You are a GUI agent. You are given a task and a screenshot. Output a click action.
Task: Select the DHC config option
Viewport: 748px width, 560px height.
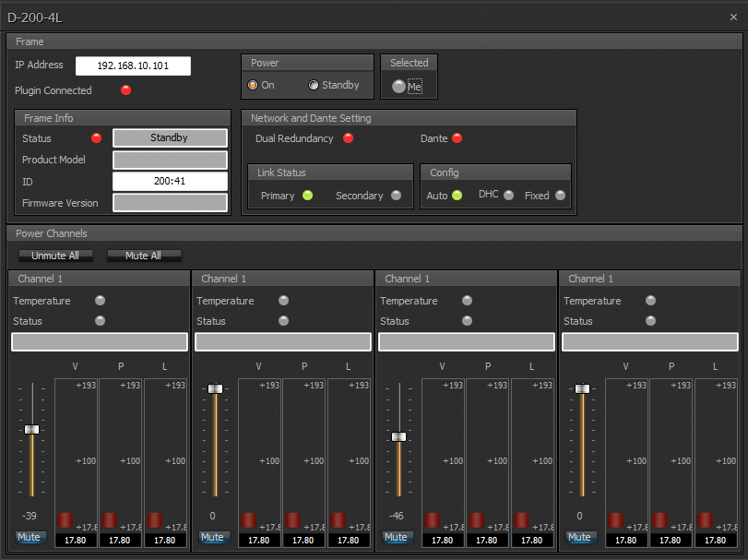tap(508, 196)
